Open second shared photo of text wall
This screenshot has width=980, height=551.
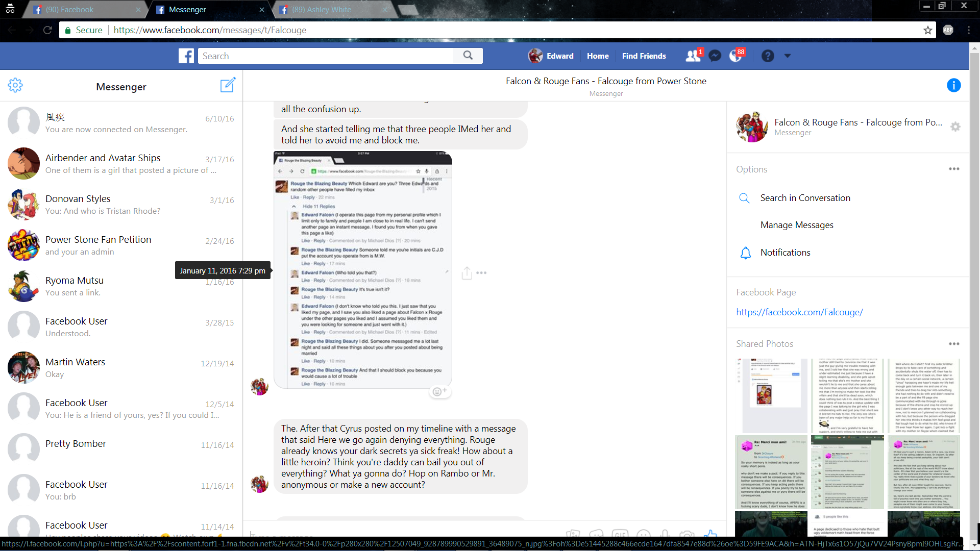pos(847,396)
